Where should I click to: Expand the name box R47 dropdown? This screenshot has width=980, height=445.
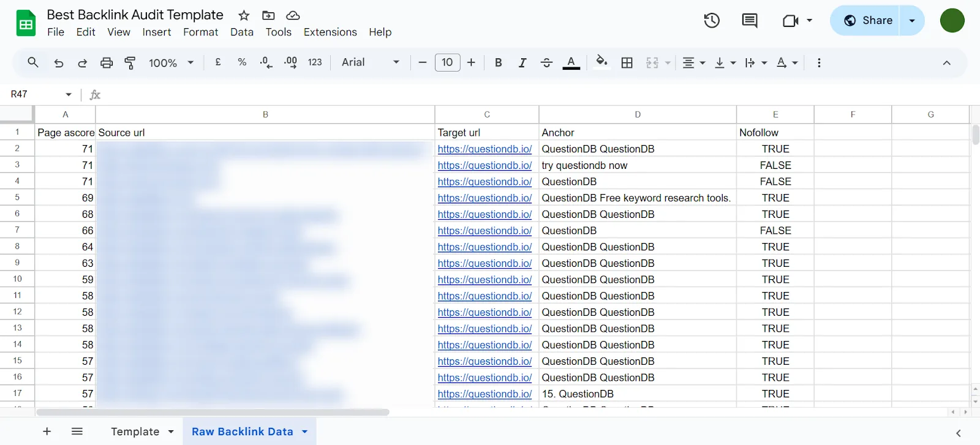click(x=69, y=94)
